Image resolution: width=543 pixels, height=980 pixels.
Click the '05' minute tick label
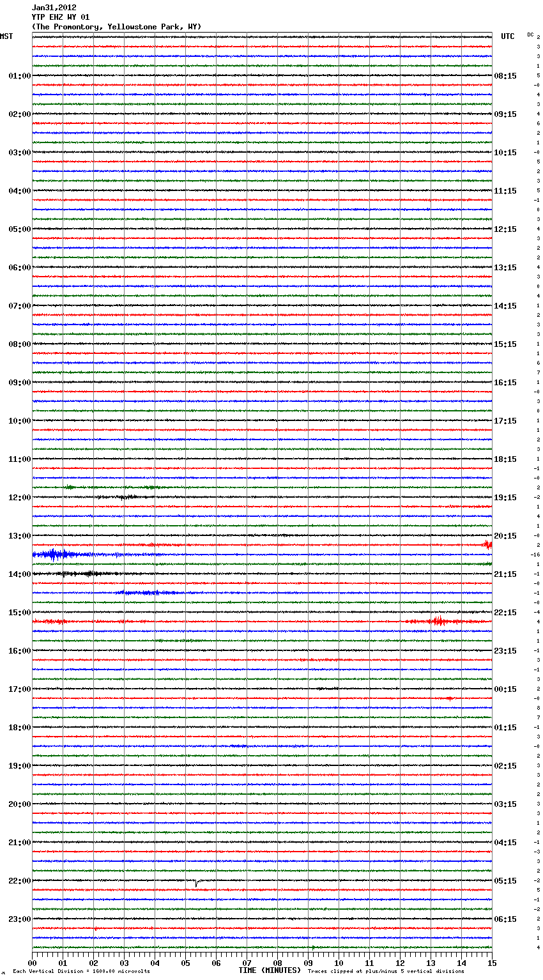185,963
